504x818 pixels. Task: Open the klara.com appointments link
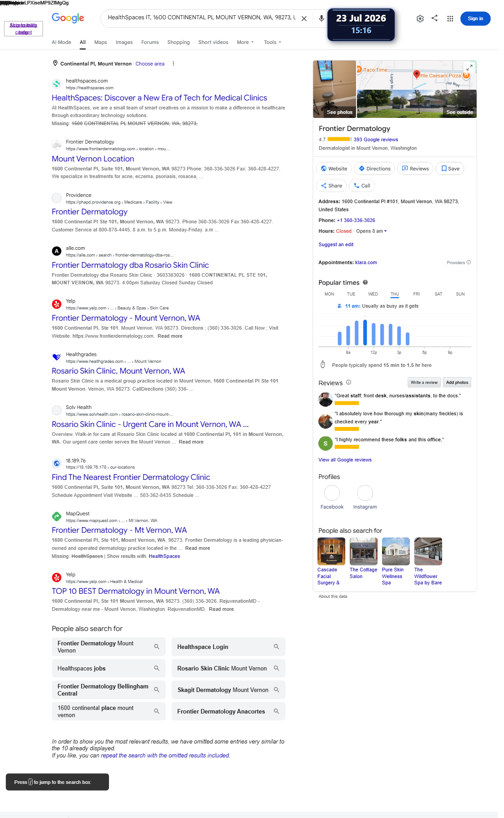(366, 262)
